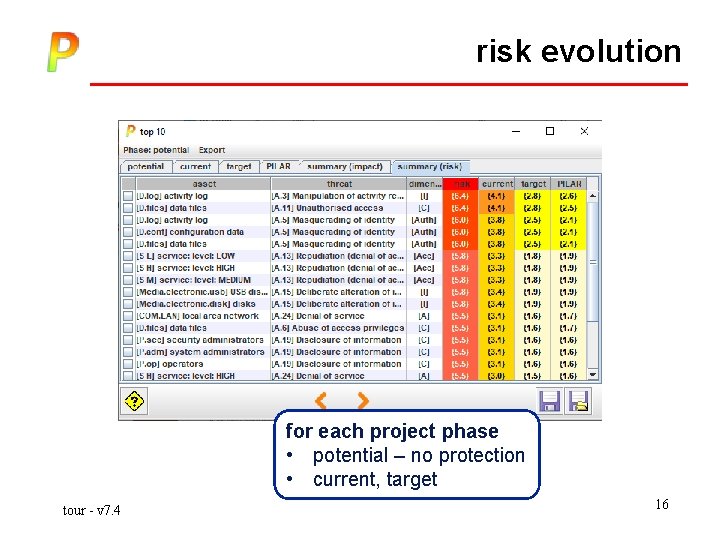
Task: Switch to the PILAR tab
Action: pos(278,167)
